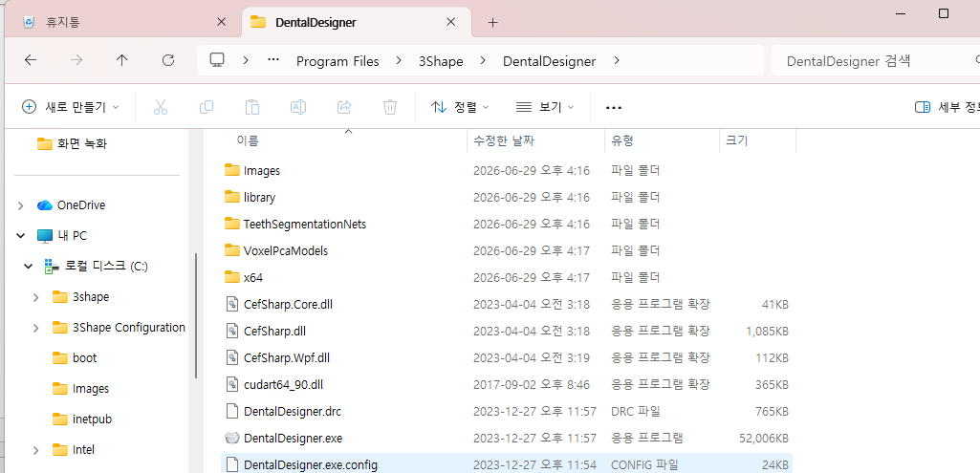Expand the 3shape folder node

click(x=36, y=297)
